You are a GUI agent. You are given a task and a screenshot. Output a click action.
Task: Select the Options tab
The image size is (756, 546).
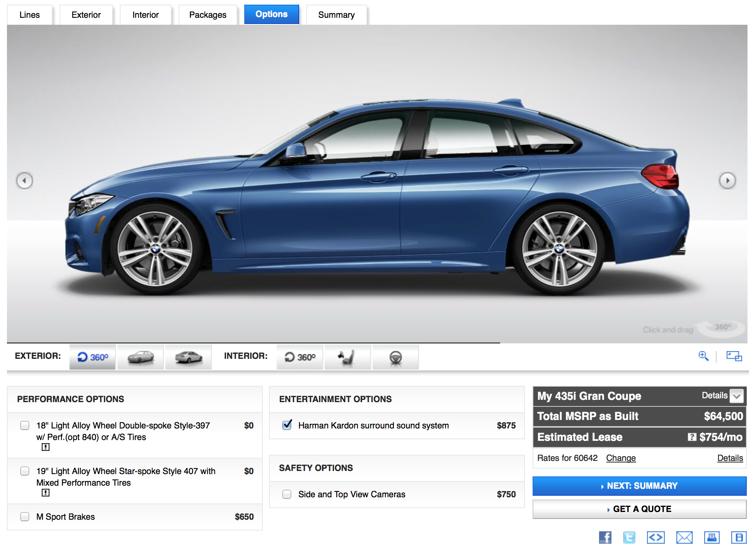pyautogui.click(x=272, y=14)
